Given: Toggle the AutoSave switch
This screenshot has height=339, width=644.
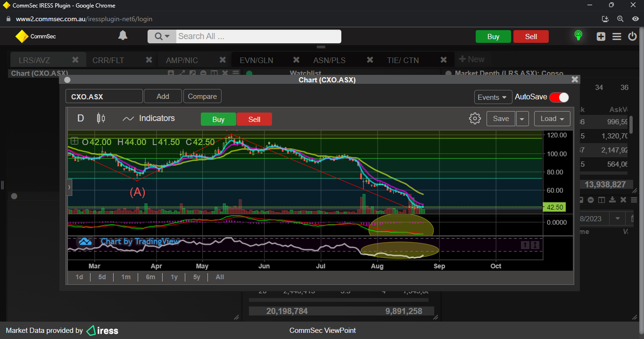Looking at the screenshot, I should [559, 97].
